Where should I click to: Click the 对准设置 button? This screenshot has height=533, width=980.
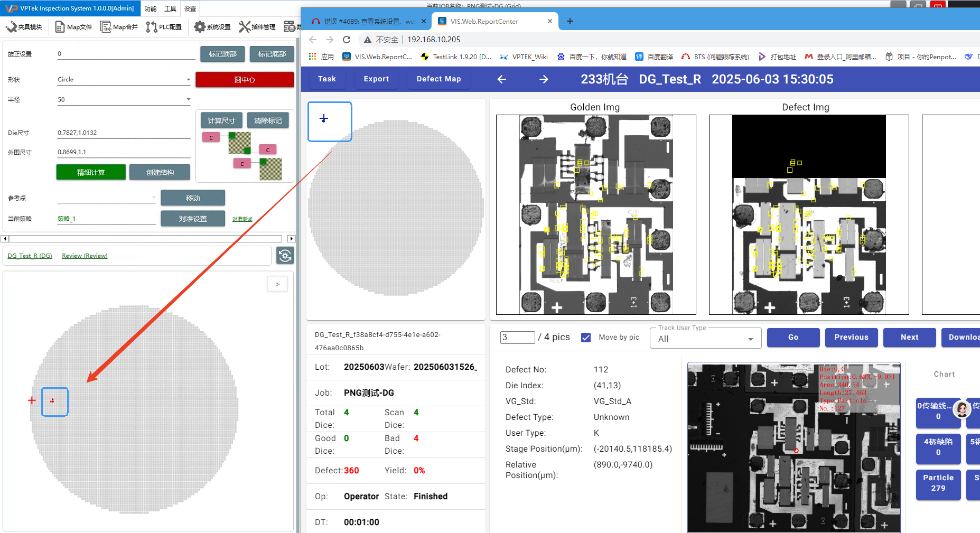pos(193,219)
